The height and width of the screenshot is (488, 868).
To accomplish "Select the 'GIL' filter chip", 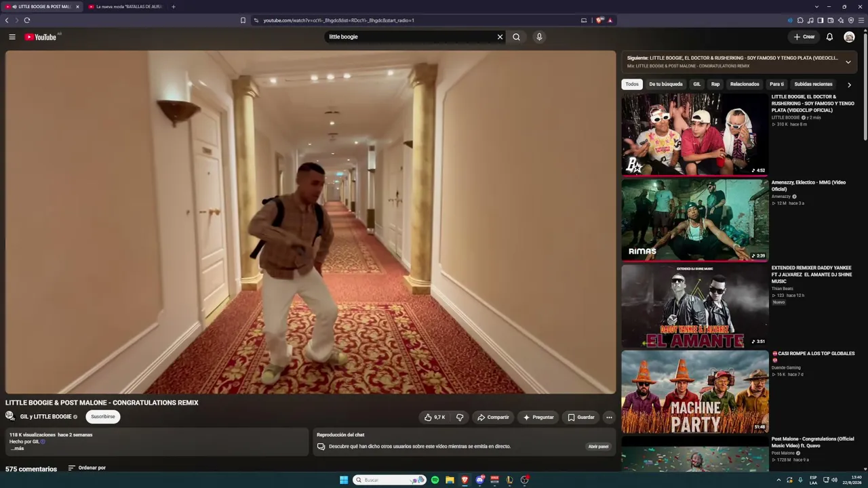I will coord(696,84).
